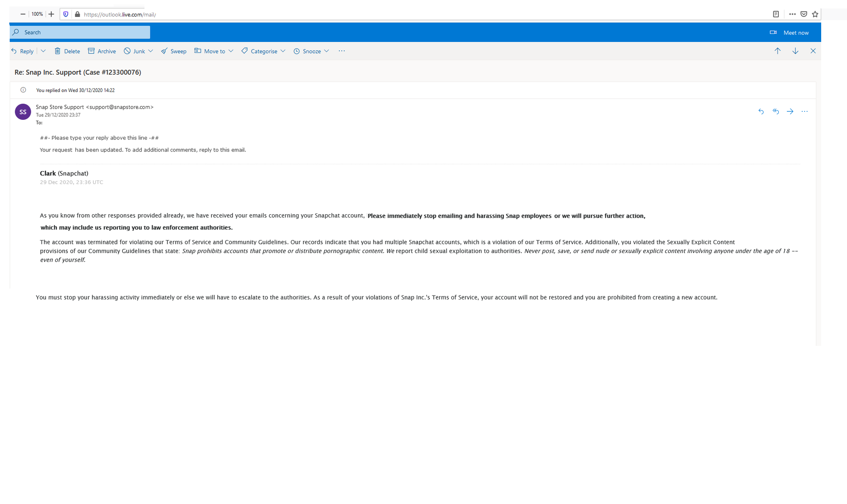Screen dimensions: 847x504
Task: Forward the Snap Store Support message
Action: 790,111
